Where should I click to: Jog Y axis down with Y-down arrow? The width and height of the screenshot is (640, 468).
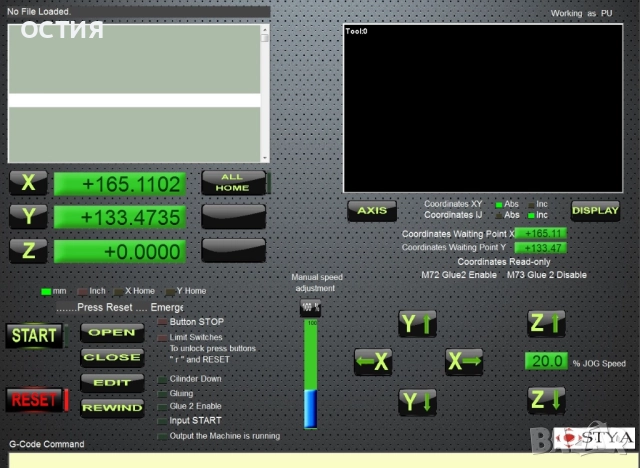coord(417,401)
